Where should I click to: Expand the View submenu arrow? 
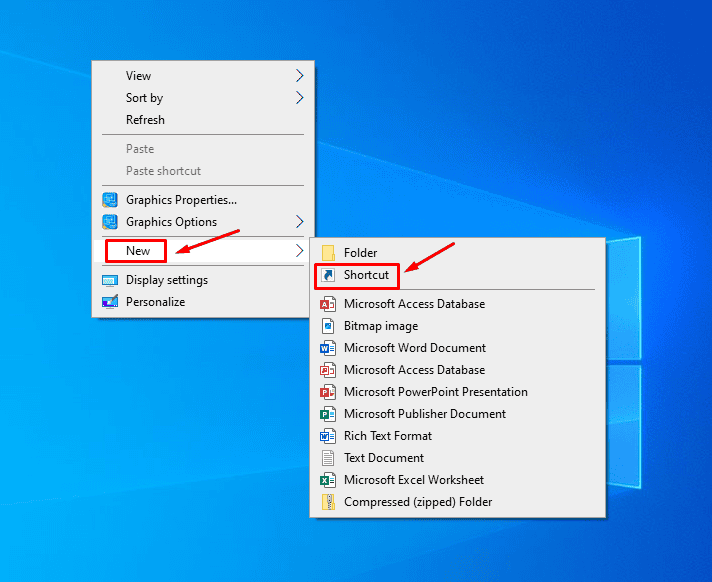click(x=299, y=76)
